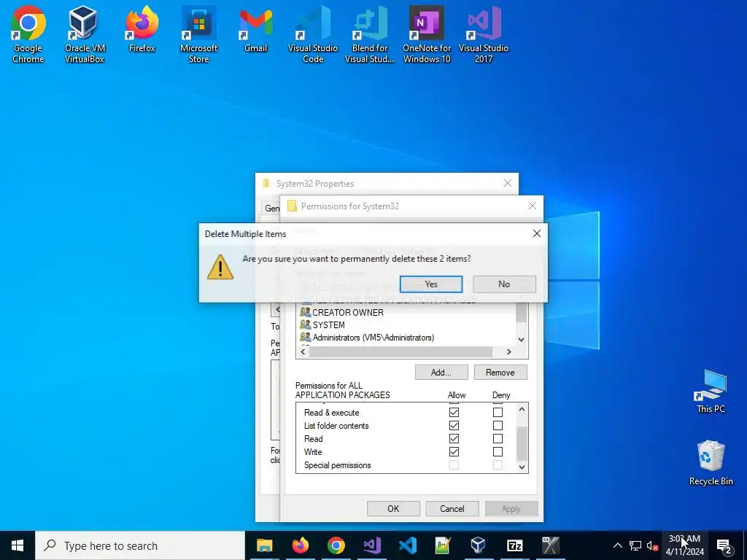Screen dimensions: 747x560
Task: Click Cancel in Permissions for System32
Action: click(x=452, y=508)
